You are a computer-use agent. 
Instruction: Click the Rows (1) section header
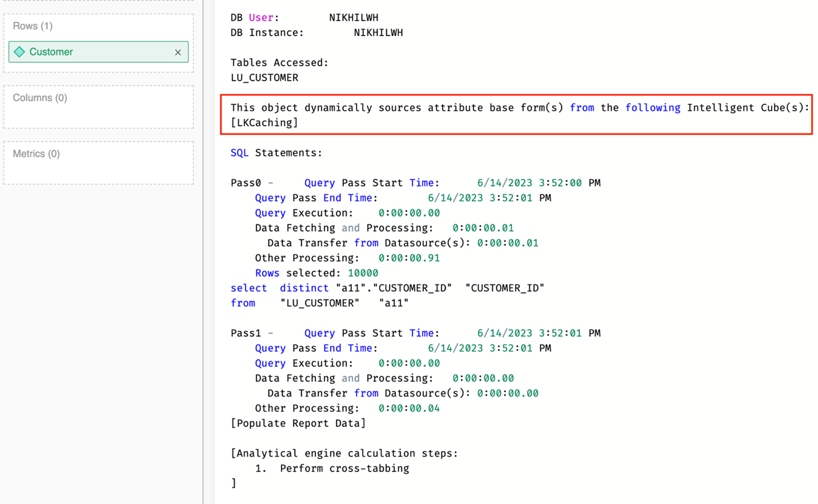point(33,26)
